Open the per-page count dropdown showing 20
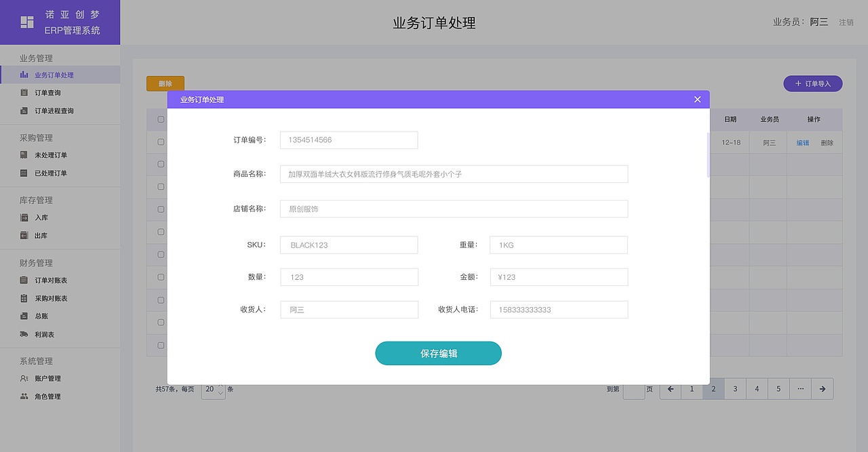This screenshot has height=452, width=868. [x=213, y=390]
